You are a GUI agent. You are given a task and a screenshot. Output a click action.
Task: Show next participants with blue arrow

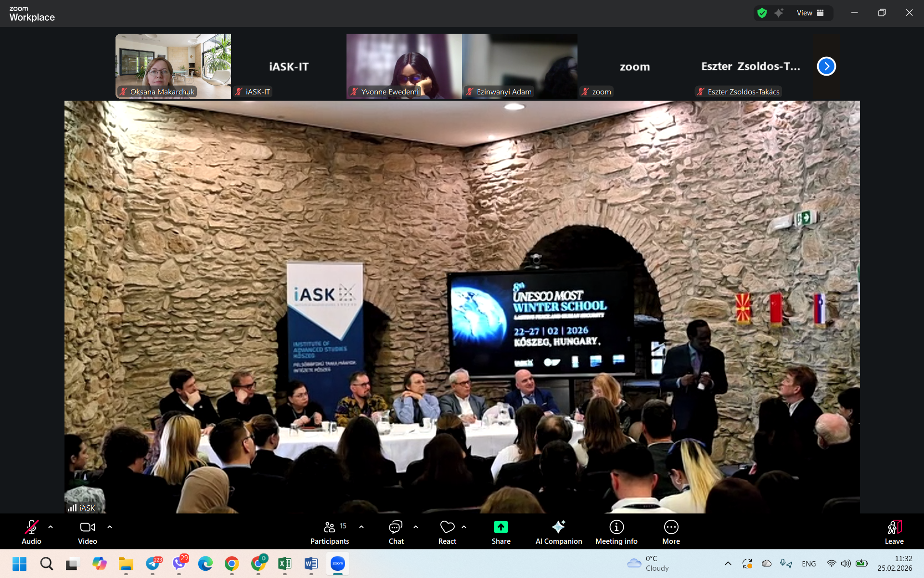pyautogui.click(x=826, y=66)
